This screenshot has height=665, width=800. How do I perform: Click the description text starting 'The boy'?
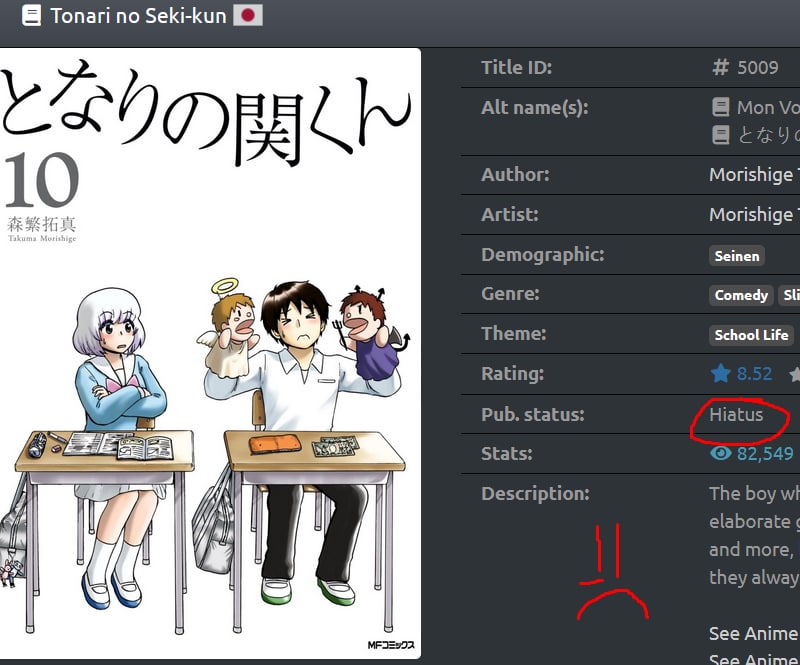point(754,535)
